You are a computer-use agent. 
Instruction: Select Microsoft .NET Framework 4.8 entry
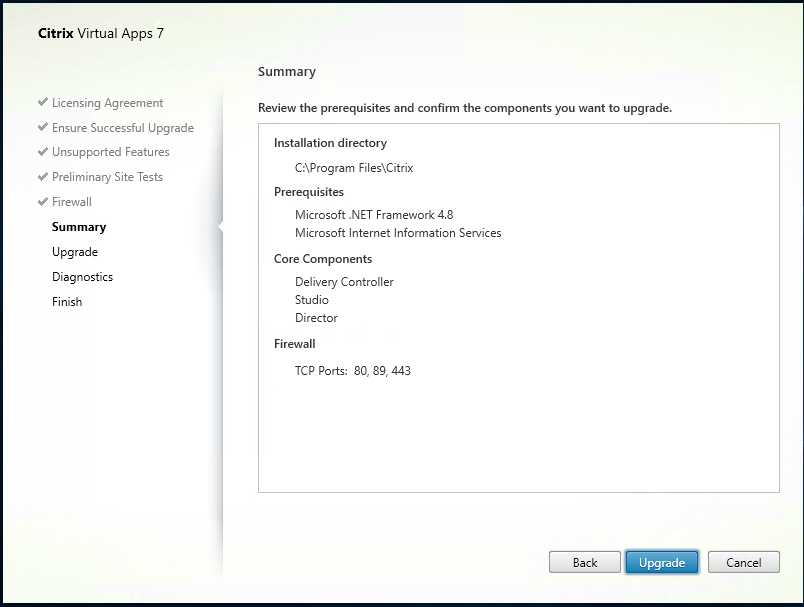(x=374, y=215)
